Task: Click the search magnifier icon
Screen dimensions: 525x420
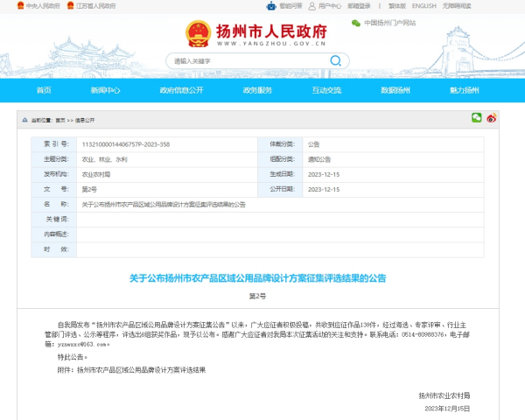Action: [334, 60]
